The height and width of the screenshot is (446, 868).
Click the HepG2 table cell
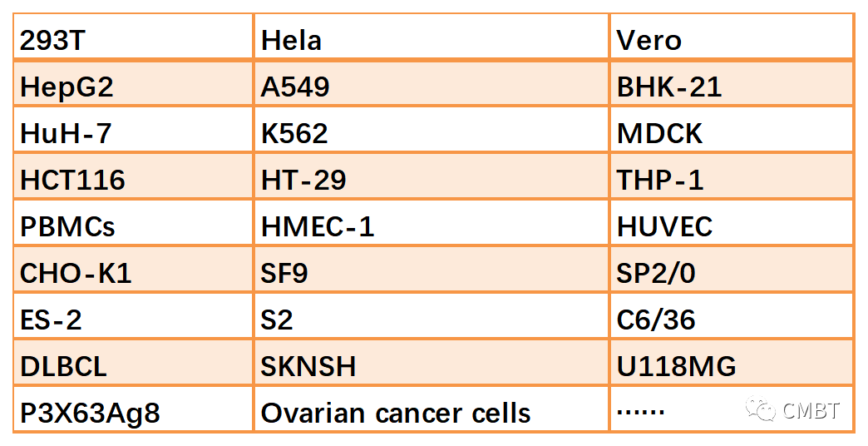[67, 87]
